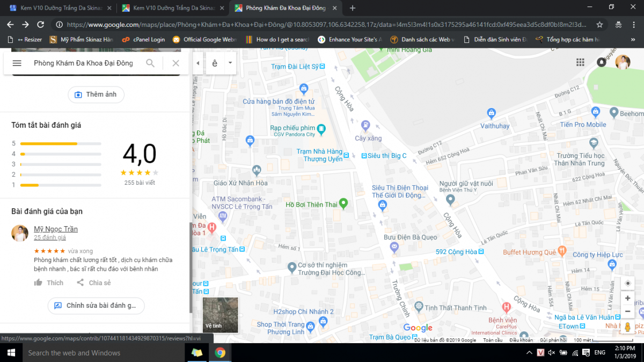Zoom in the map with plus
644x362 pixels.
[627, 298]
